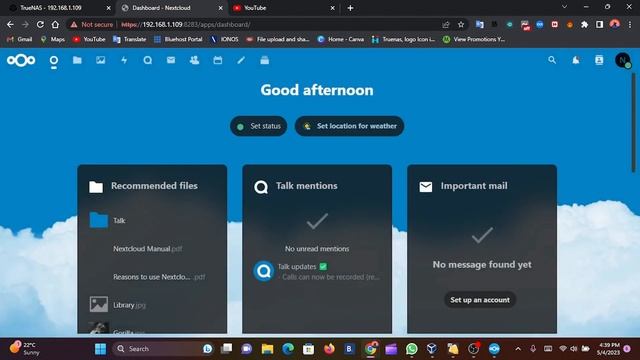The width and height of the screenshot is (640, 360).
Task: Open the Notes pencil icon
Action: [x=241, y=60]
